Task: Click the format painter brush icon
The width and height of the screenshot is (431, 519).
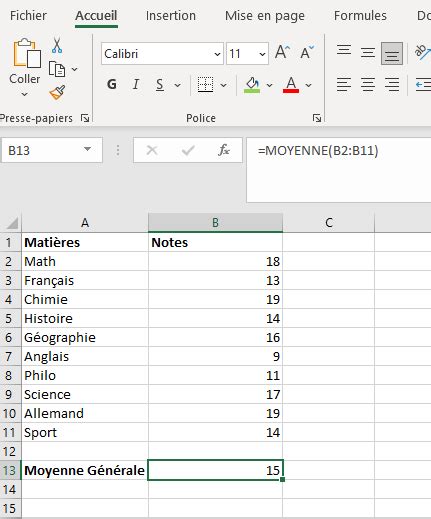Action: pos(57,92)
